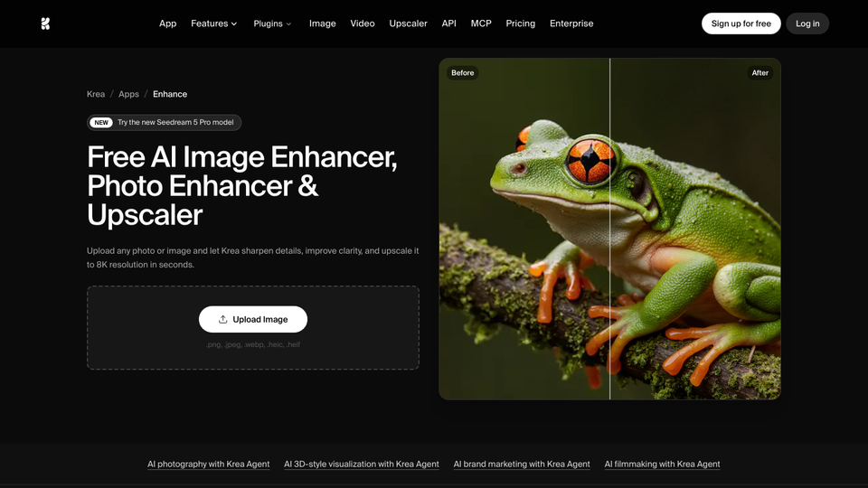This screenshot has height=488, width=868.
Task: Click the Apps breadcrumb link
Action: [x=128, y=94]
